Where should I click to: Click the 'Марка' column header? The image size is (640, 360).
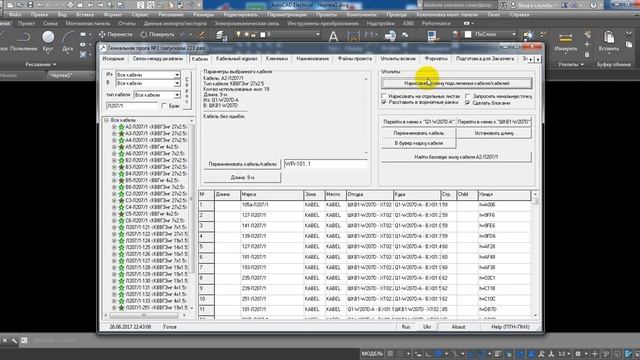(272, 195)
